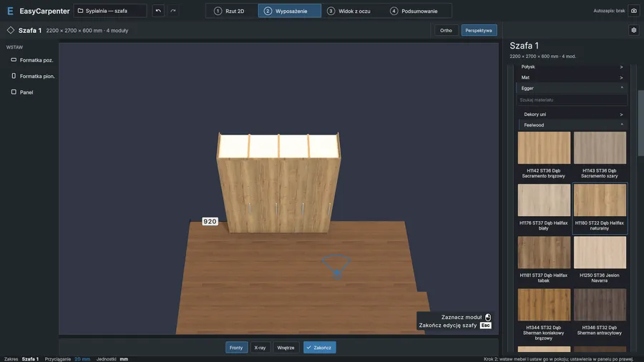Click the undo arrow icon
Viewport: 644px width, 362px height.
pyautogui.click(x=158, y=11)
